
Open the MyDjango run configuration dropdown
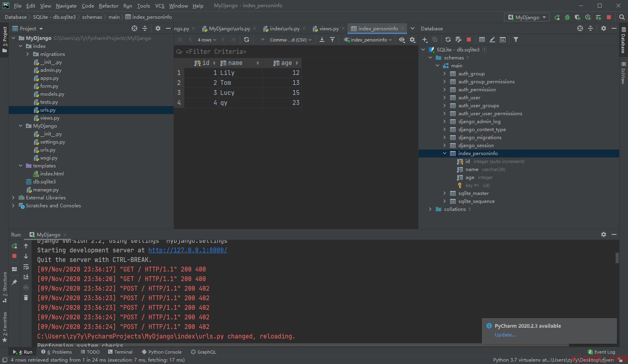527,17
